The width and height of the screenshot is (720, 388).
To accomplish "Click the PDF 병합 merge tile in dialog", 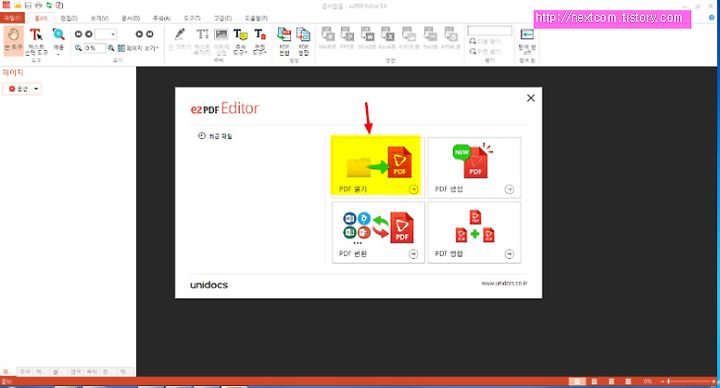I will [x=474, y=232].
